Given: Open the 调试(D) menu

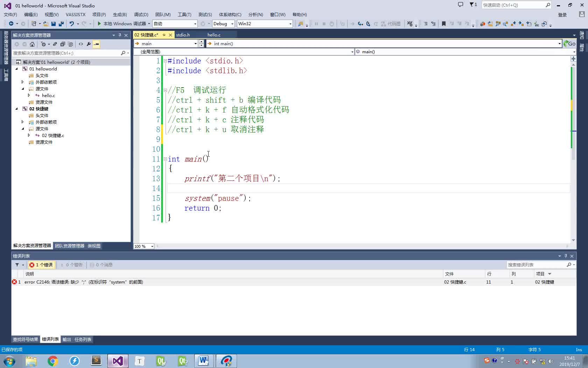Looking at the screenshot, I should (x=141, y=14).
